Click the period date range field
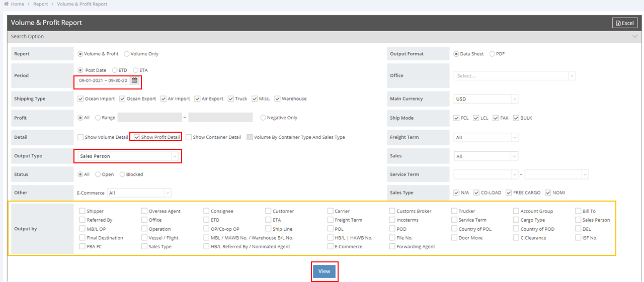This screenshot has height=282, width=644. [103, 80]
